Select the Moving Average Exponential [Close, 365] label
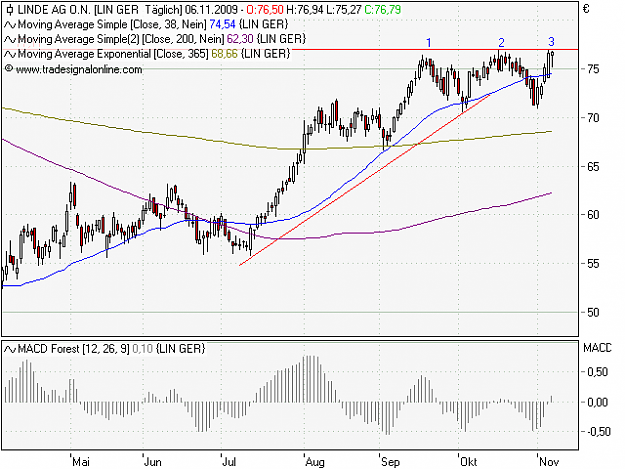Screen dimensions: 625x469 pyautogui.click(x=113, y=54)
